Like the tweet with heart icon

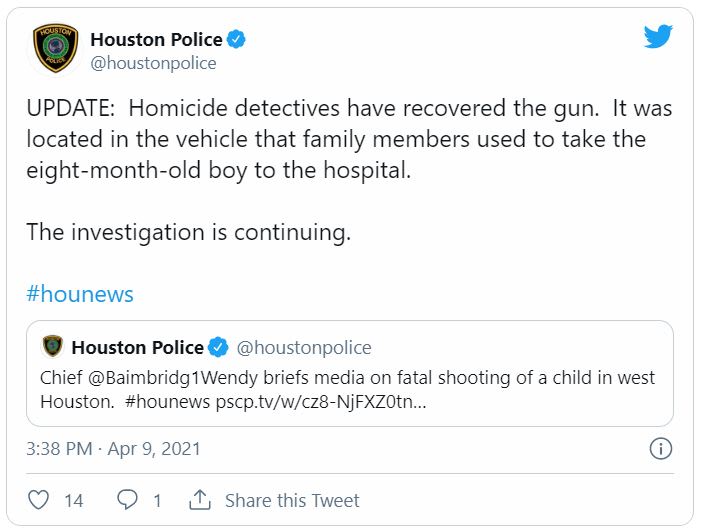39,500
